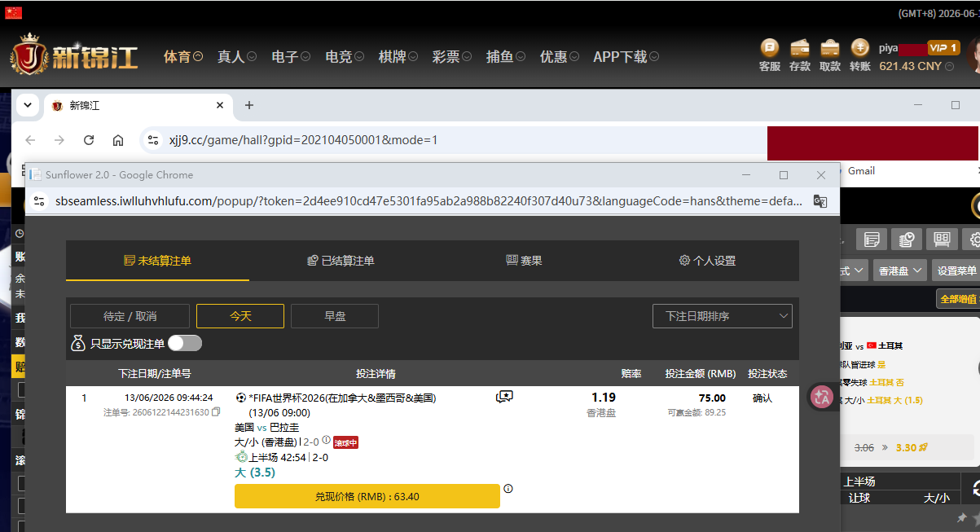Go to browser home page
Image resolution: width=980 pixels, height=532 pixels.
118,140
